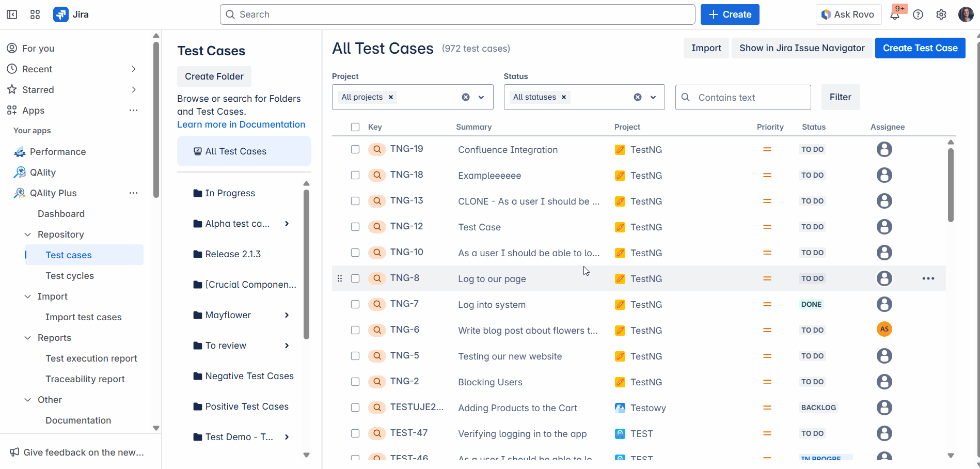Click the AS assignee avatar for TNG-6
Image resolution: width=980 pixels, height=469 pixels.
884,329
